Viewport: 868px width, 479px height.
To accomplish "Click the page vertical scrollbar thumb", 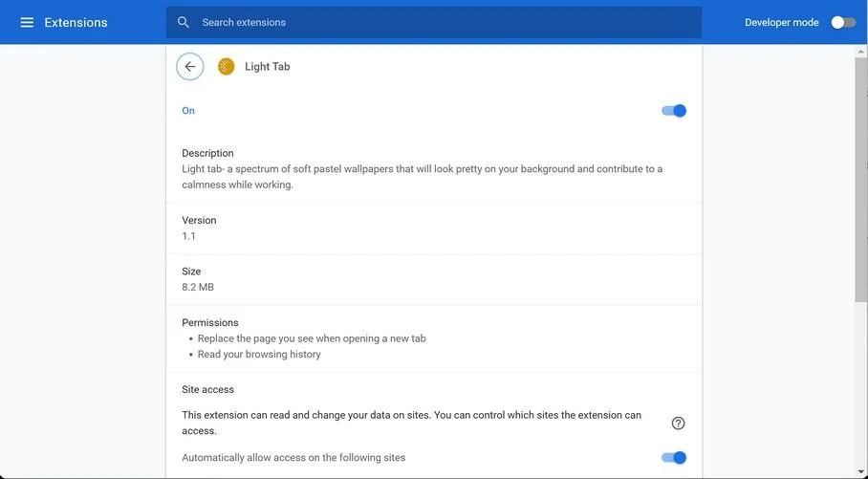I will pos(860,178).
